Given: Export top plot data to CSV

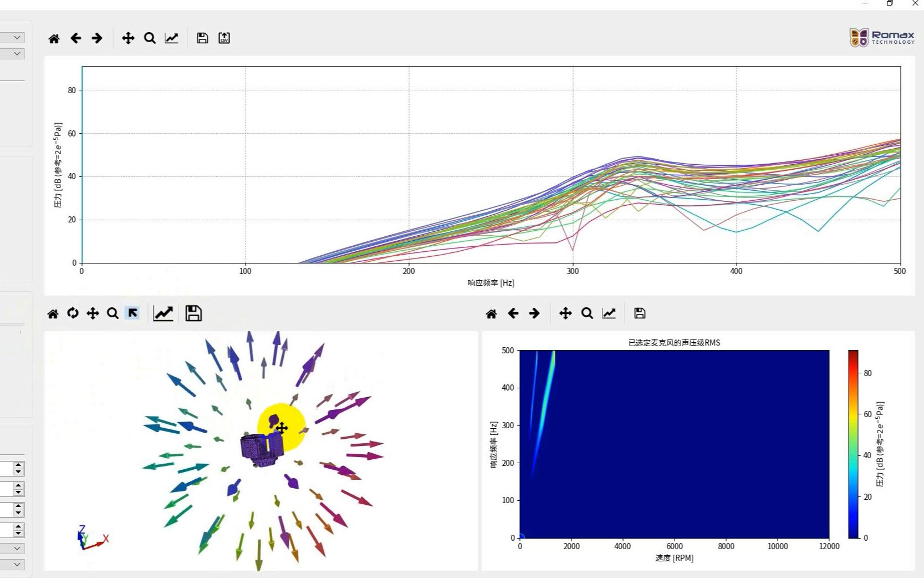Looking at the screenshot, I should [x=224, y=38].
